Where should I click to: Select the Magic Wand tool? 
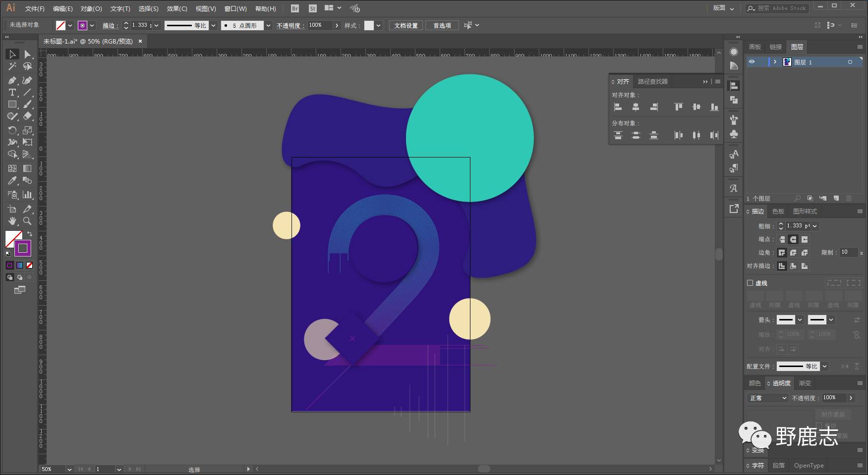click(12, 67)
